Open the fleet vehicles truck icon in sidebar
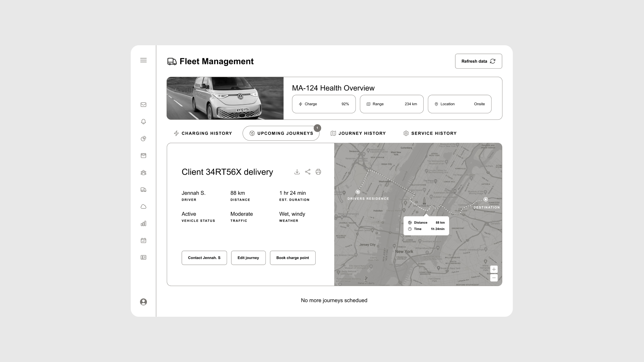Viewport: 644px width, 362px height. (144, 189)
